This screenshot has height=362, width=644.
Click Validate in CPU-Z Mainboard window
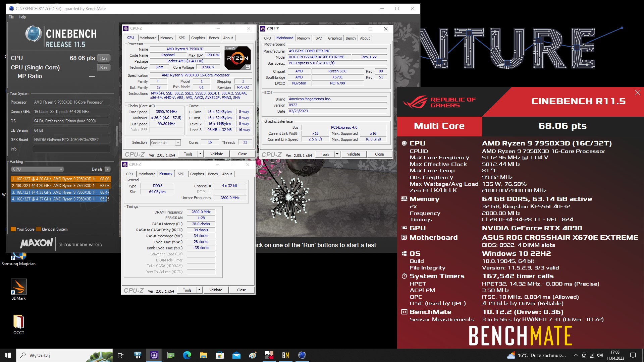pyautogui.click(x=354, y=154)
